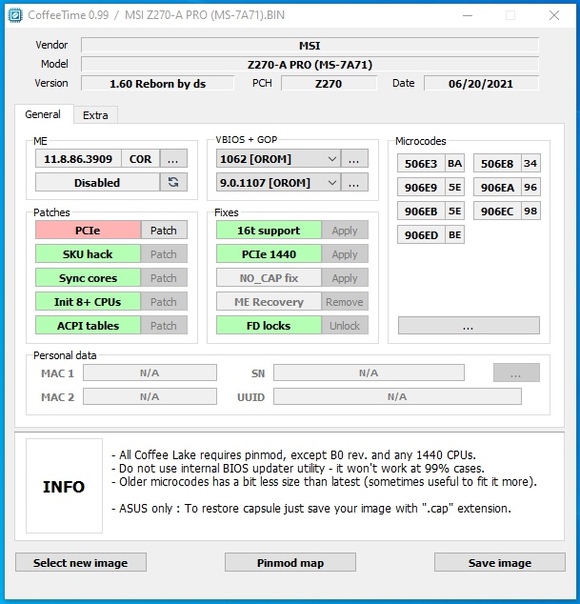580x604 pixels.
Task: Select microcode 506E3 entry
Action: click(421, 164)
